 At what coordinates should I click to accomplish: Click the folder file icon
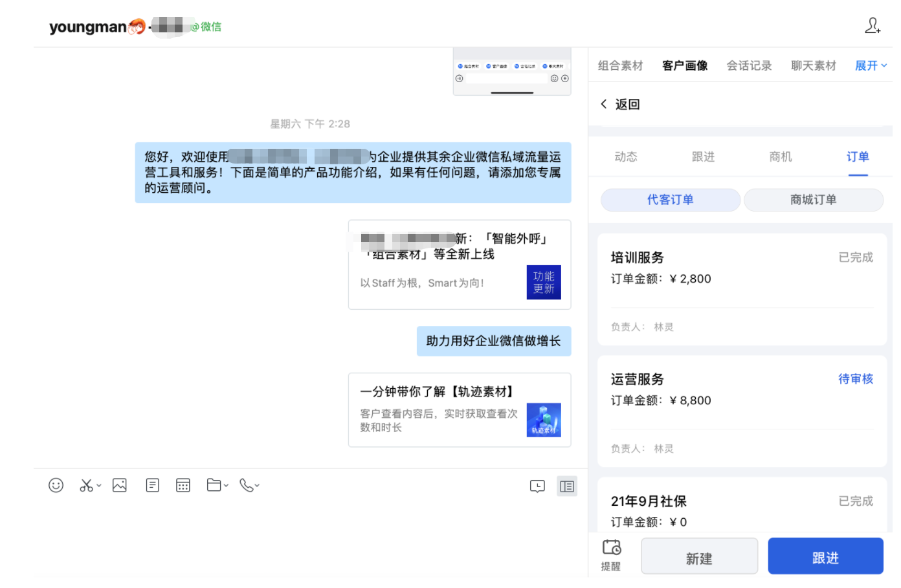(214, 485)
